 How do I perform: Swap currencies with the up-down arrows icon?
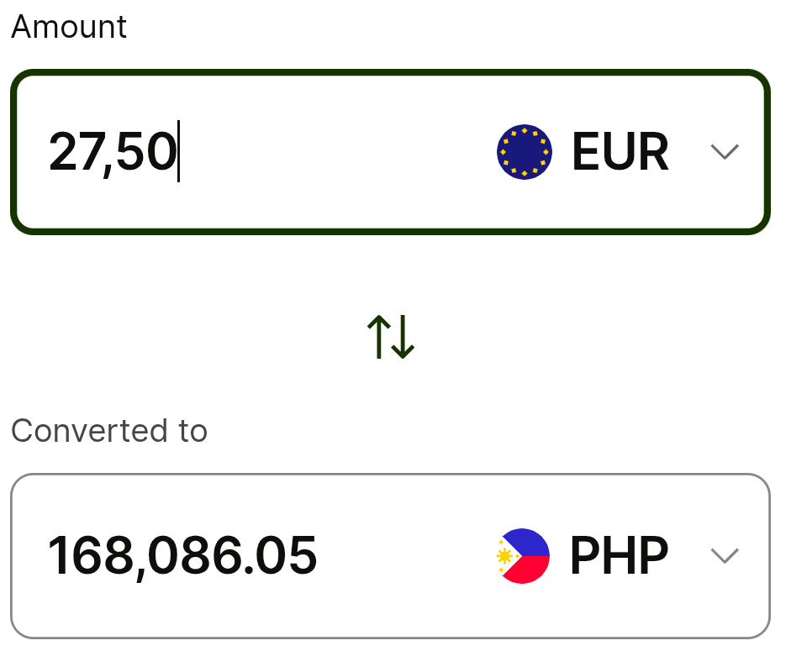coord(391,337)
